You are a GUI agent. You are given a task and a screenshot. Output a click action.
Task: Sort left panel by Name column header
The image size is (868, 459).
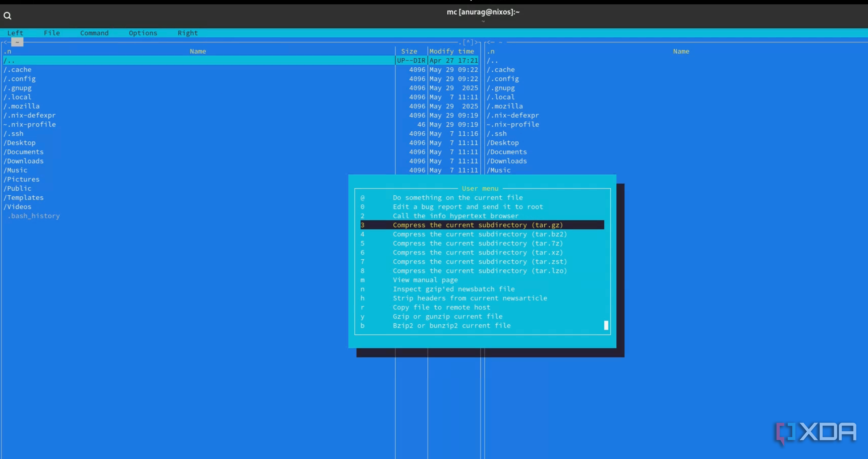pos(198,51)
